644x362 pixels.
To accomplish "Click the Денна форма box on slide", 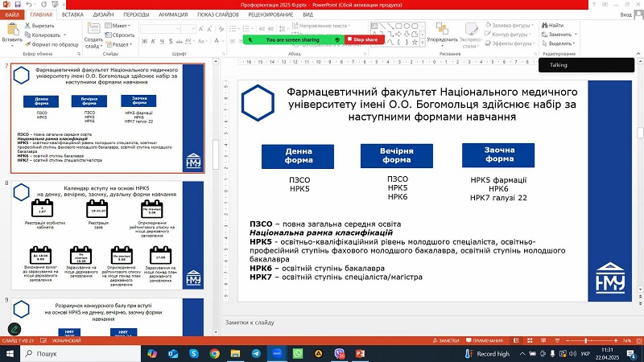I will click(x=298, y=156).
